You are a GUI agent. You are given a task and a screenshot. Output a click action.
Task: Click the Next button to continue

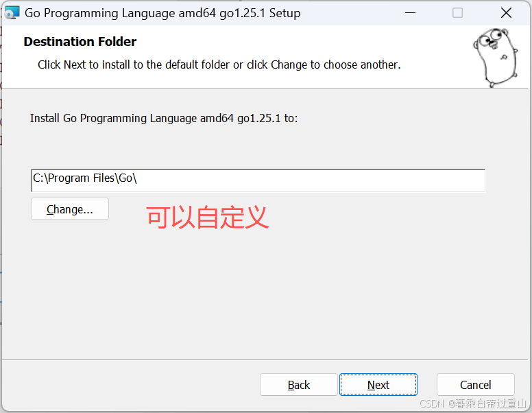378,384
